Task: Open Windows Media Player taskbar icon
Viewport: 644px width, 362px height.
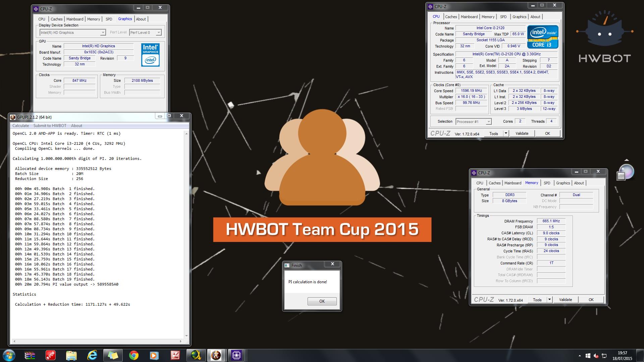Action: point(154,355)
